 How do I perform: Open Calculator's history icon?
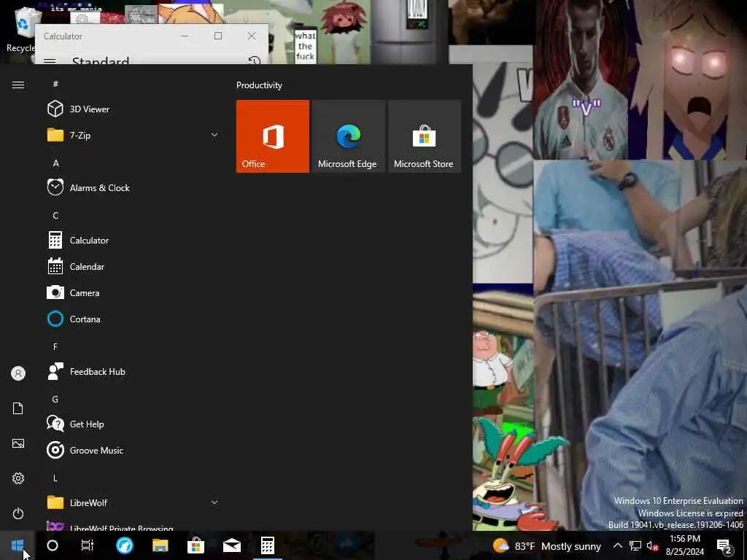[255, 60]
